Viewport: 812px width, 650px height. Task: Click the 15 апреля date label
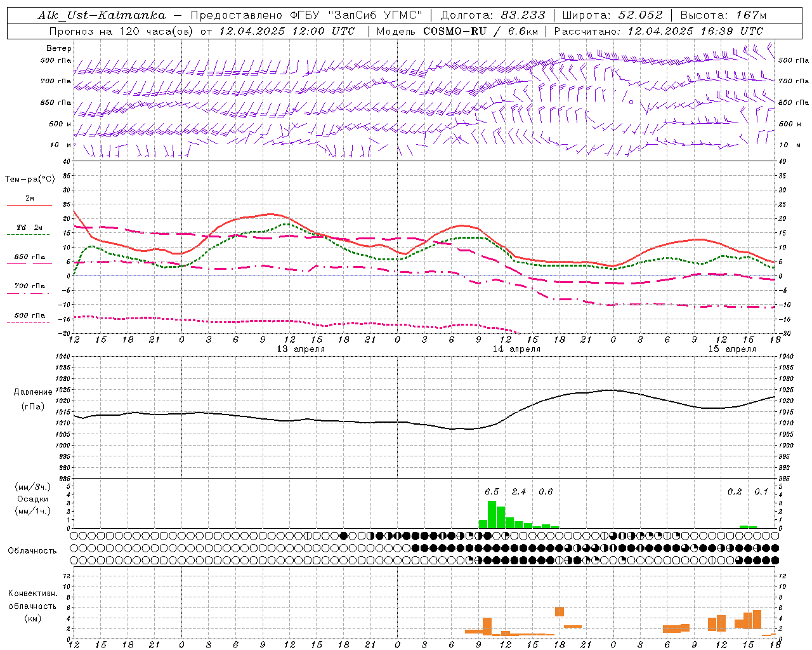coord(732,348)
